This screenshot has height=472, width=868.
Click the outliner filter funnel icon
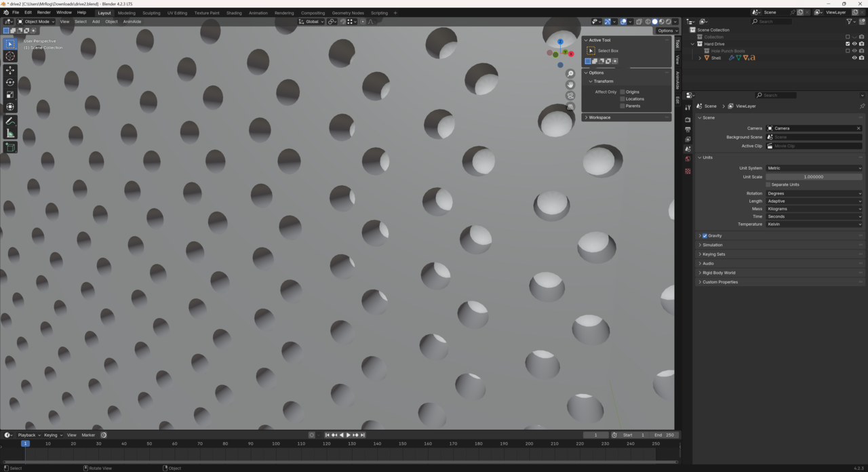[849, 22]
